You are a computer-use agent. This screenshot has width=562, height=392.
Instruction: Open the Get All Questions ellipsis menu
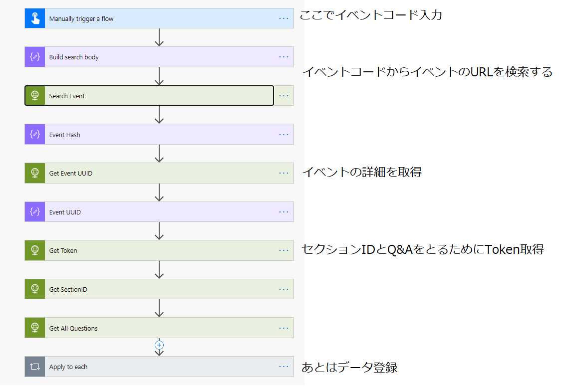(x=283, y=328)
